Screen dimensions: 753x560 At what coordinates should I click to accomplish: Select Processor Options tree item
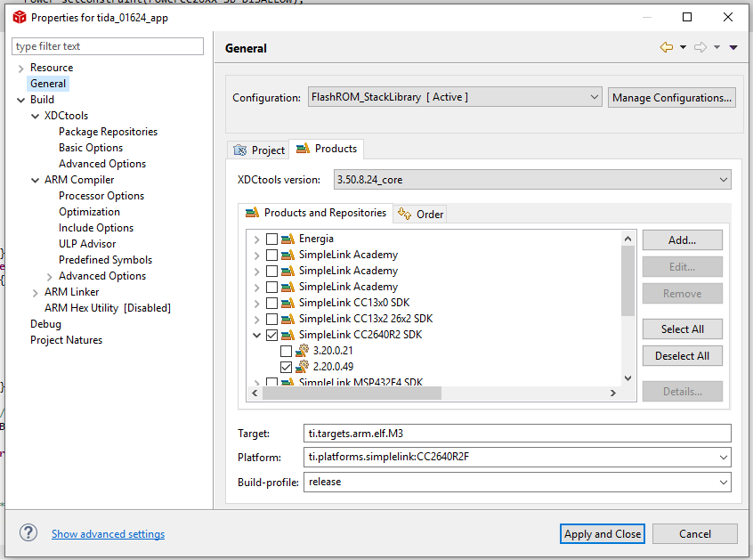point(101,196)
